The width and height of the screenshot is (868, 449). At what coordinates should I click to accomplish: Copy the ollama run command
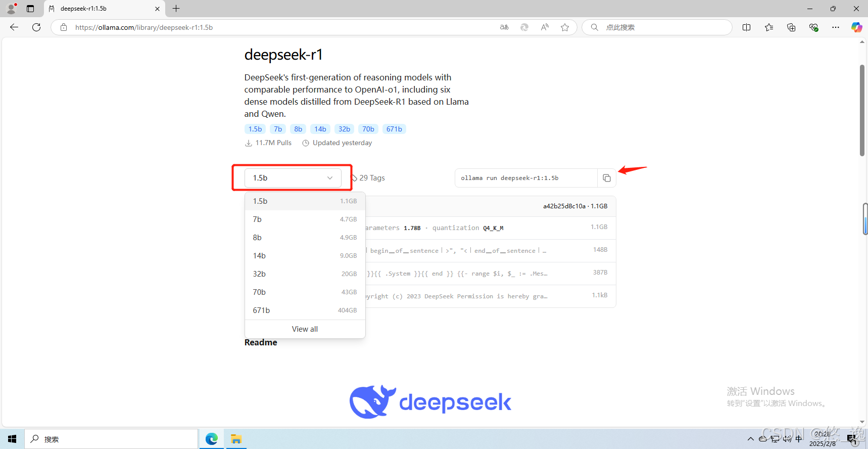click(607, 178)
